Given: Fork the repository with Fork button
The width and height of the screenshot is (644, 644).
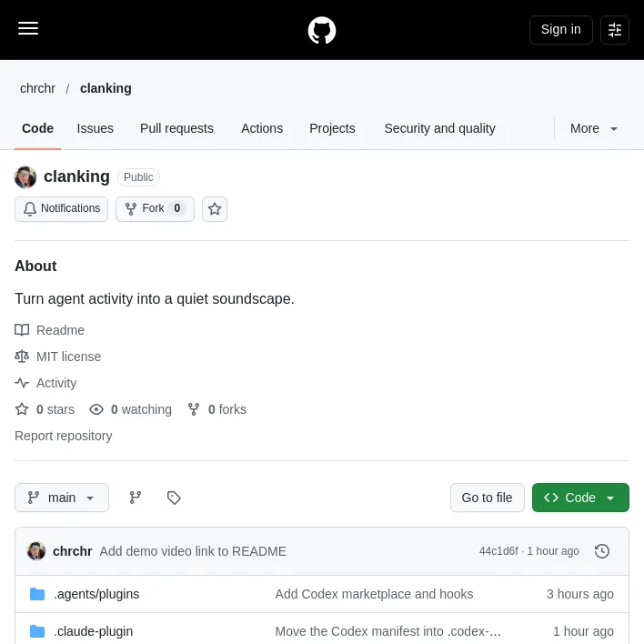Looking at the screenshot, I should coord(155,209).
